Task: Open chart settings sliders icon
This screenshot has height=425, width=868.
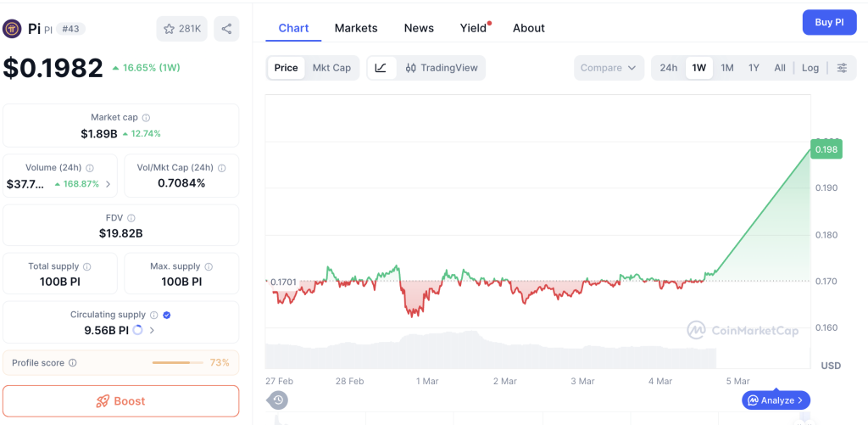Action: 842,68
